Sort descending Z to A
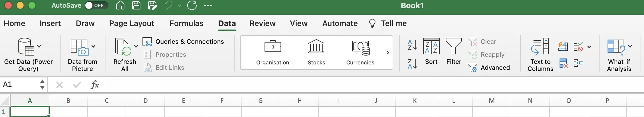This screenshot has width=644, height=117. click(x=412, y=64)
